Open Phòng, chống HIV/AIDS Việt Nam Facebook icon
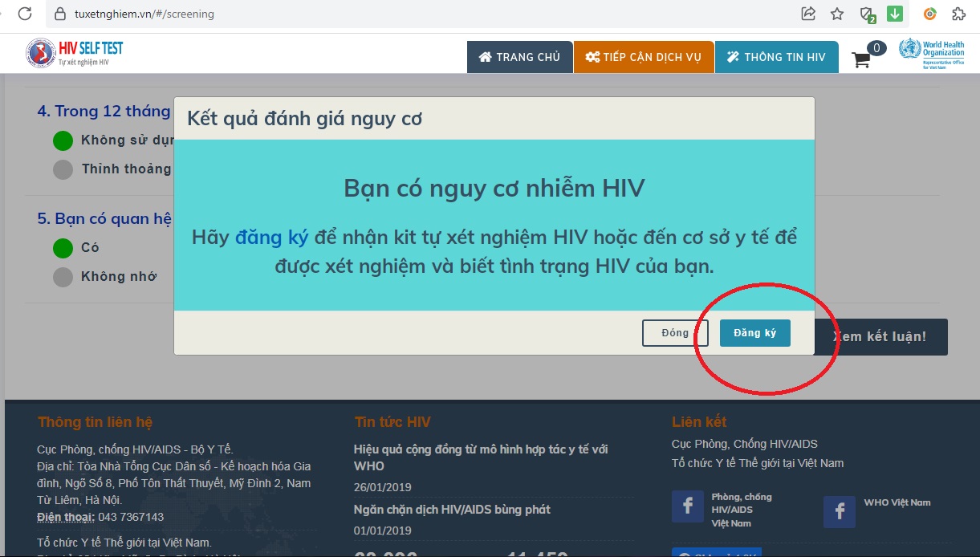This screenshot has width=980, height=557. click(688, 507)
